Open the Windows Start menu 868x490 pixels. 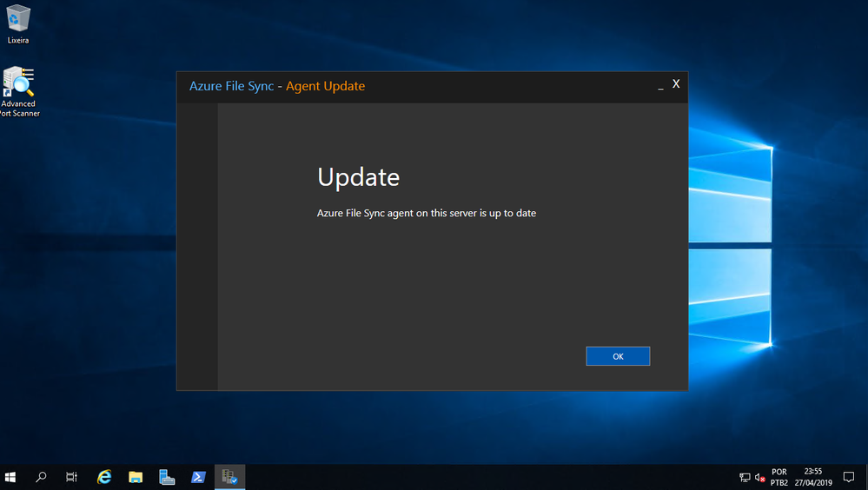click(x=10, y=477)
